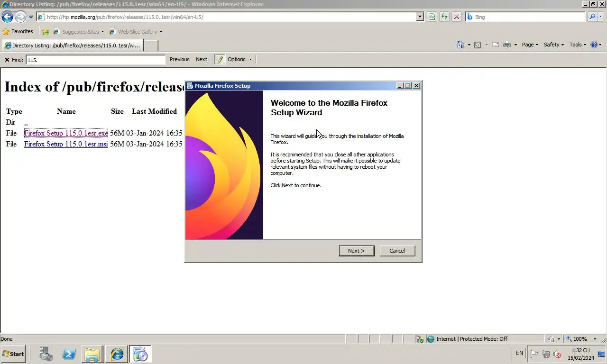Click the Add to Favorites Bar icon
This screenshot has height=364, width=607.
[x=46, y=32]
